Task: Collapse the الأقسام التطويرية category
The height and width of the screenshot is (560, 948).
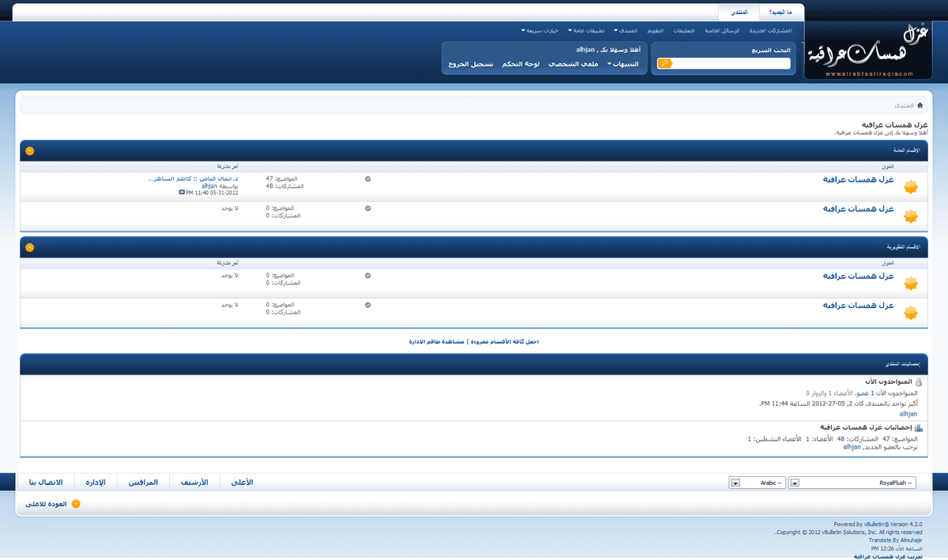Action: coord(29,247)
